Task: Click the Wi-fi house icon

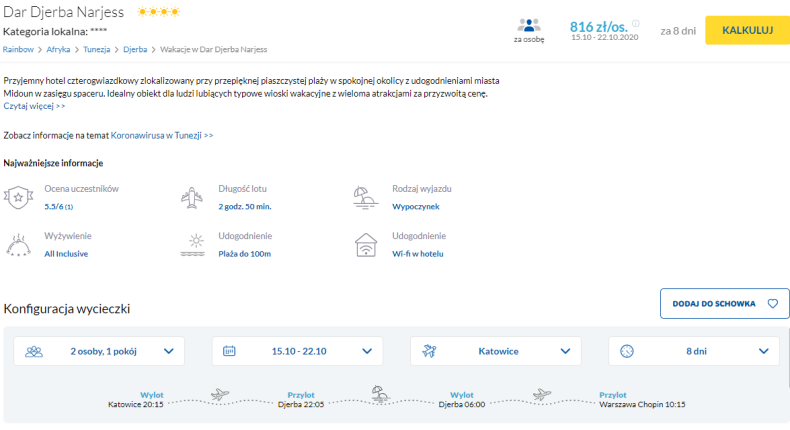Action: click(x=366, y=245)
